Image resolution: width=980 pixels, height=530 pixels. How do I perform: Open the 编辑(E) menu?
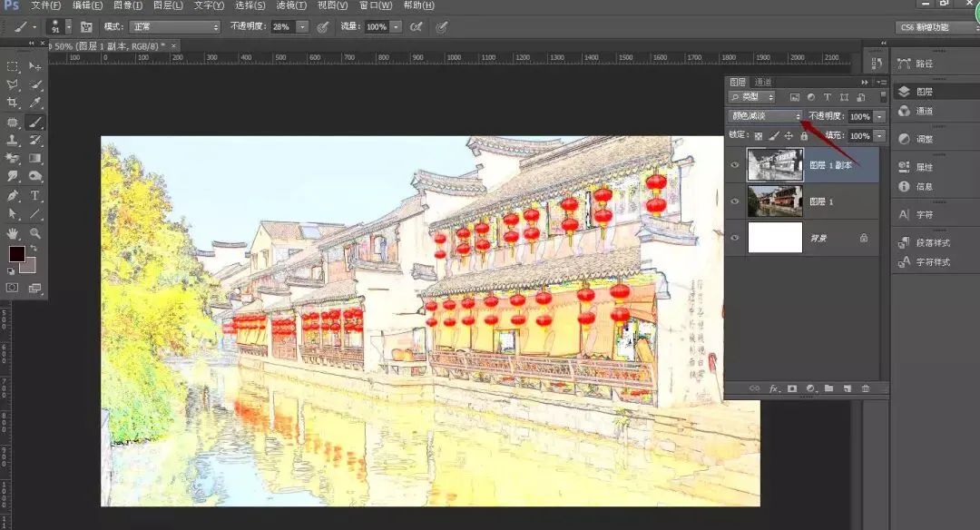click(87, 5)
